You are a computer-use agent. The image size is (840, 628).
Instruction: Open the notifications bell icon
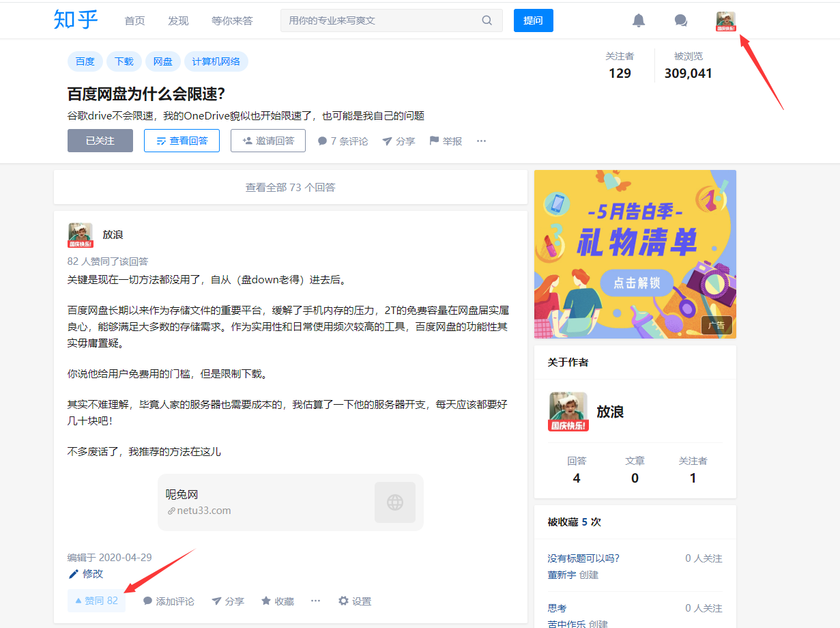639,20
